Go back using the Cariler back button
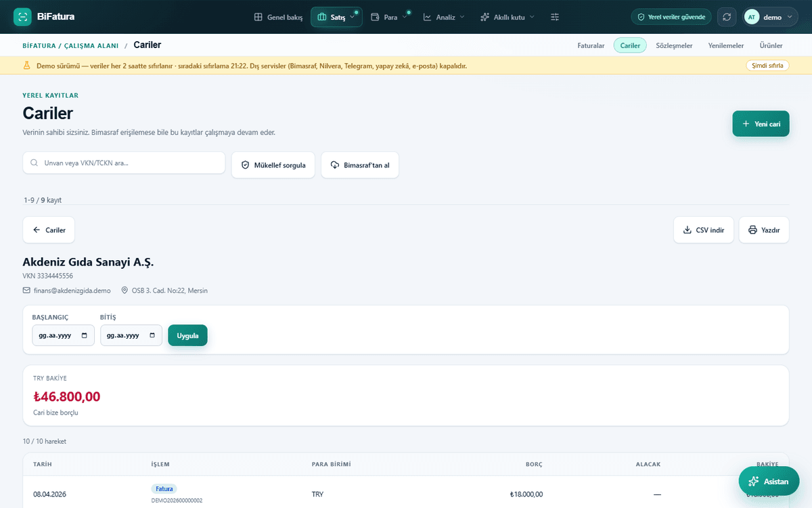This screenshot has width=812, height=508. (x=49, y=230)
